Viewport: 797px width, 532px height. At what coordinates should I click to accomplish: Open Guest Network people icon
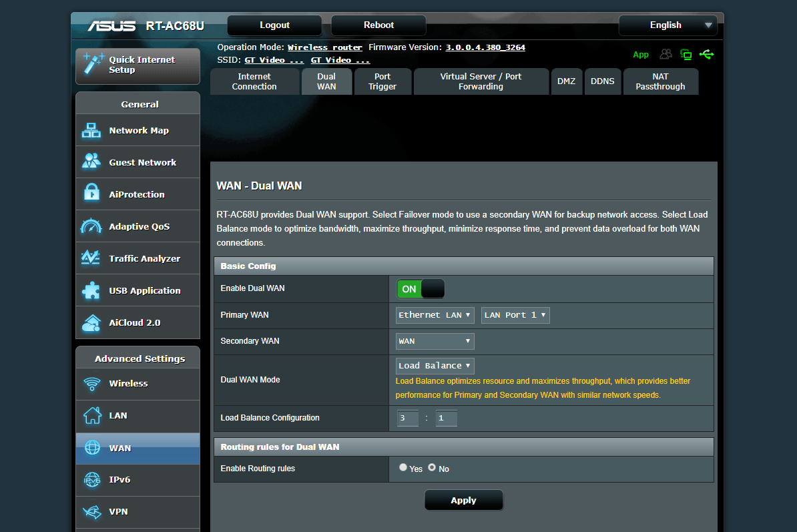(x=91, y=161)
